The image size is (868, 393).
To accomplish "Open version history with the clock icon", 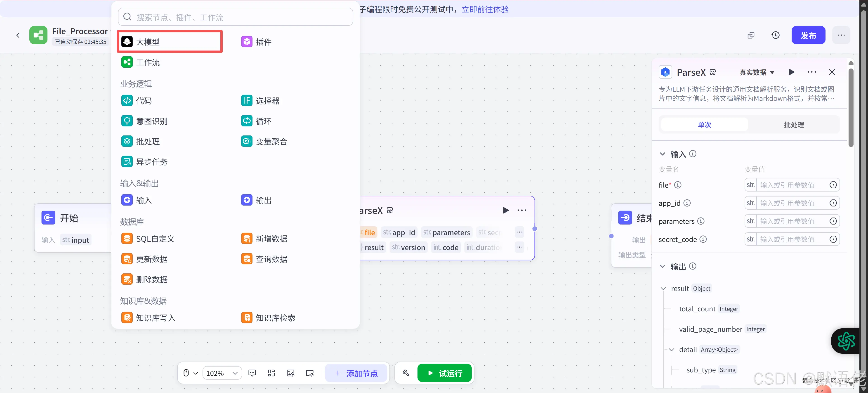I will (x=776, y=35).
